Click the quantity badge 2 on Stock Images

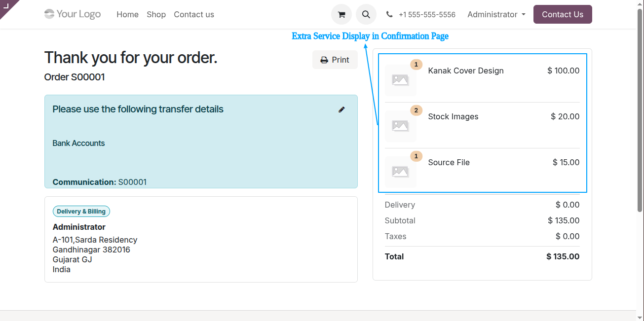pos(416,110)
